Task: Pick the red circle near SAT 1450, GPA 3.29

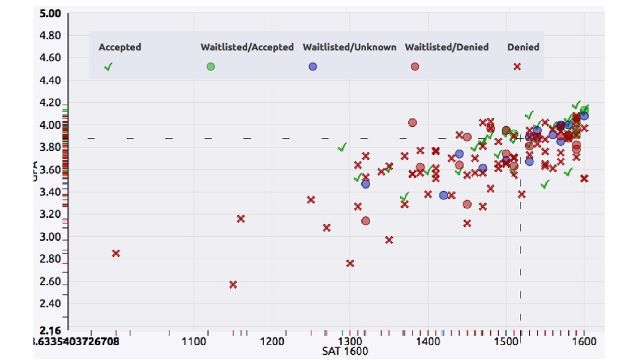Action: (467, 204)
